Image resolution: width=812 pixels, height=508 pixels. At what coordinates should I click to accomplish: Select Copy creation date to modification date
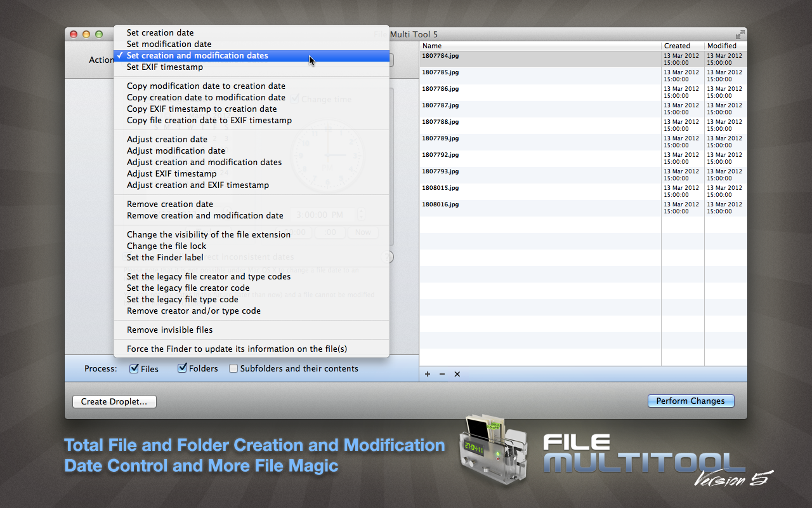(251, 98)
